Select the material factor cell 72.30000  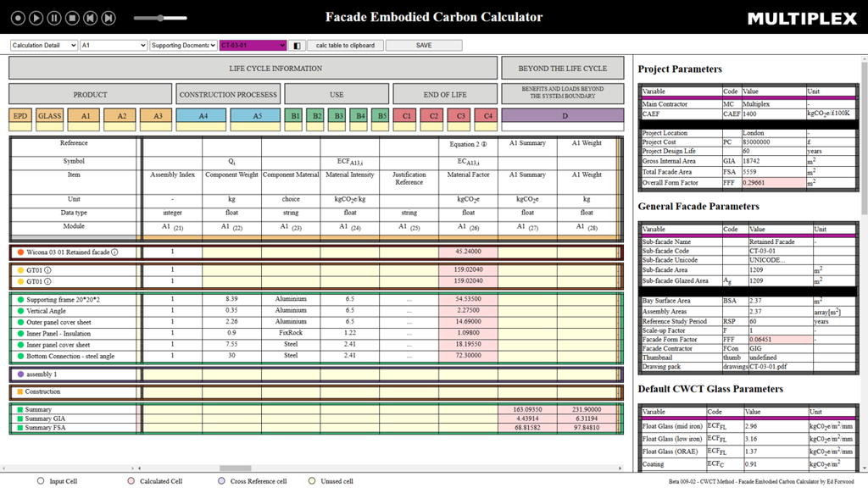468,355
